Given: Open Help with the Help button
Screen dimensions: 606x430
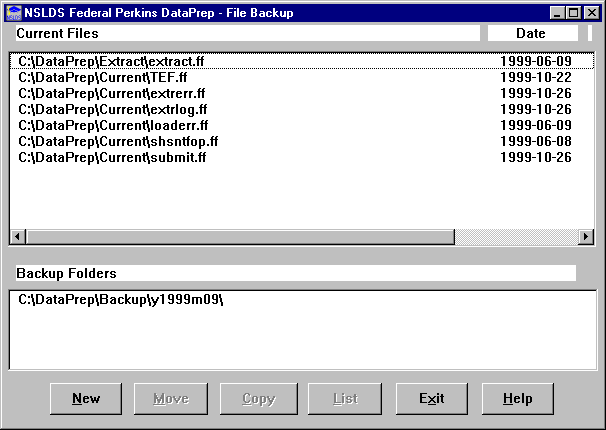Looking at the screenshot, I should (517, 399).
